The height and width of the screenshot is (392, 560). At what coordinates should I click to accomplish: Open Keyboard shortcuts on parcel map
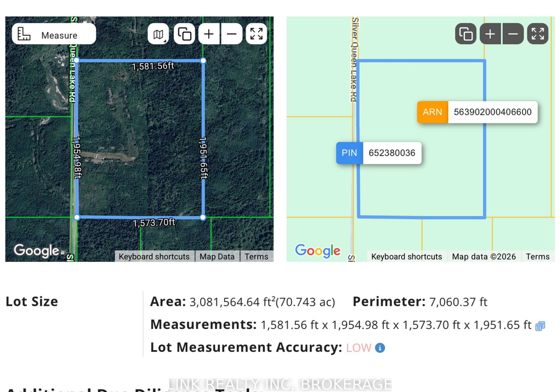[x=407, y=257]
